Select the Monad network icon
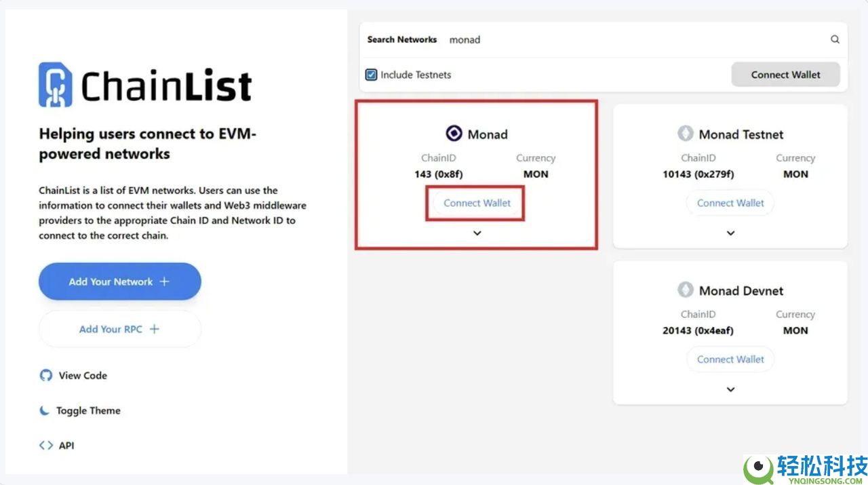 pyautogui.click(x=453, y=133)
